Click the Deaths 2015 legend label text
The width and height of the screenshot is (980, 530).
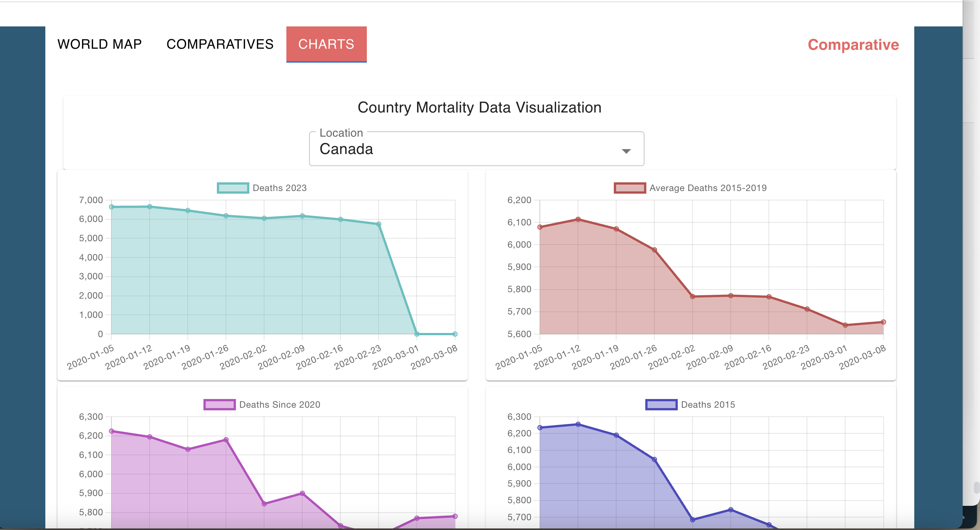[x=708, y=405]
